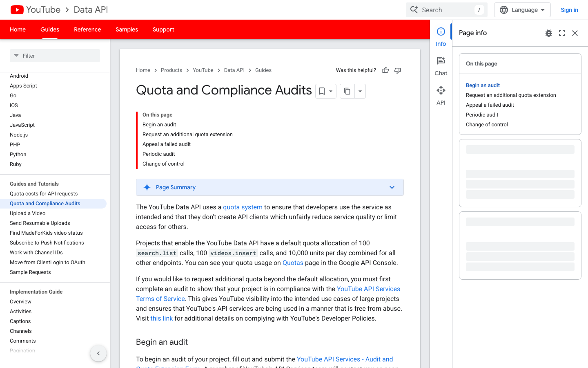The height and width of the screenshot is (368, 588).
Task: Open the Samples tab
Action: (x=127, y=29)
